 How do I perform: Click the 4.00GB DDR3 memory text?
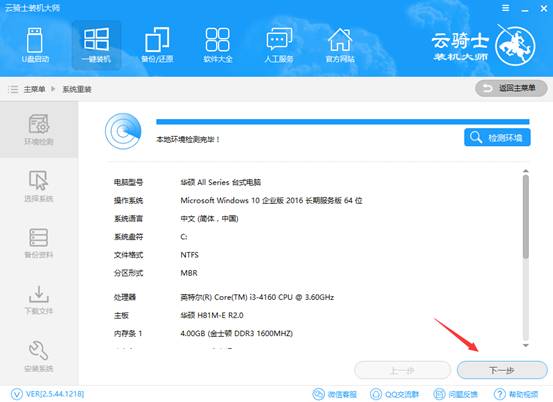click(237, 333)
